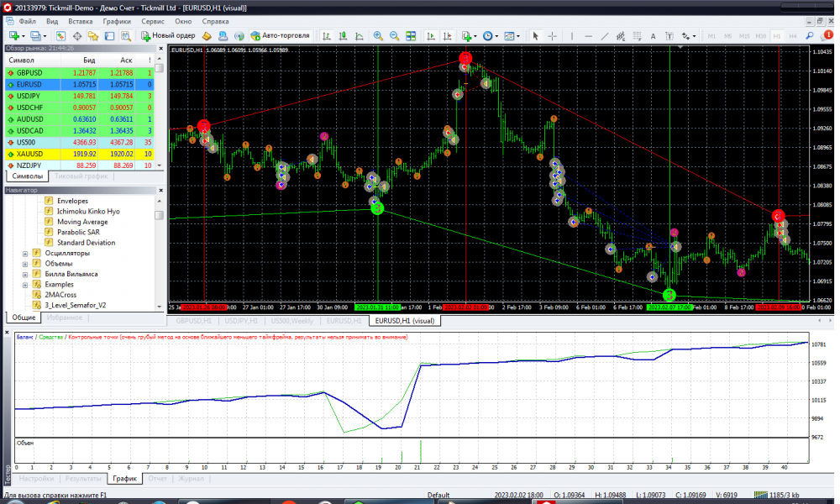Open the MetaEditor yellow book icon
The height and width of the screenshot is (504, 840).
tap(207, 36)
